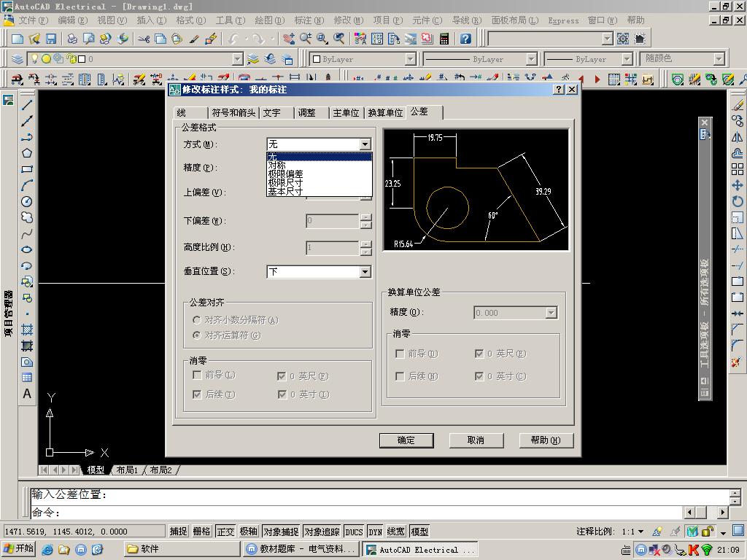Image resolution: width=747 pixels, height=560 pixels.
Task: Choose 基本尺寸 from the 方式 dropdown list
Action: click(x=319, y=191)
